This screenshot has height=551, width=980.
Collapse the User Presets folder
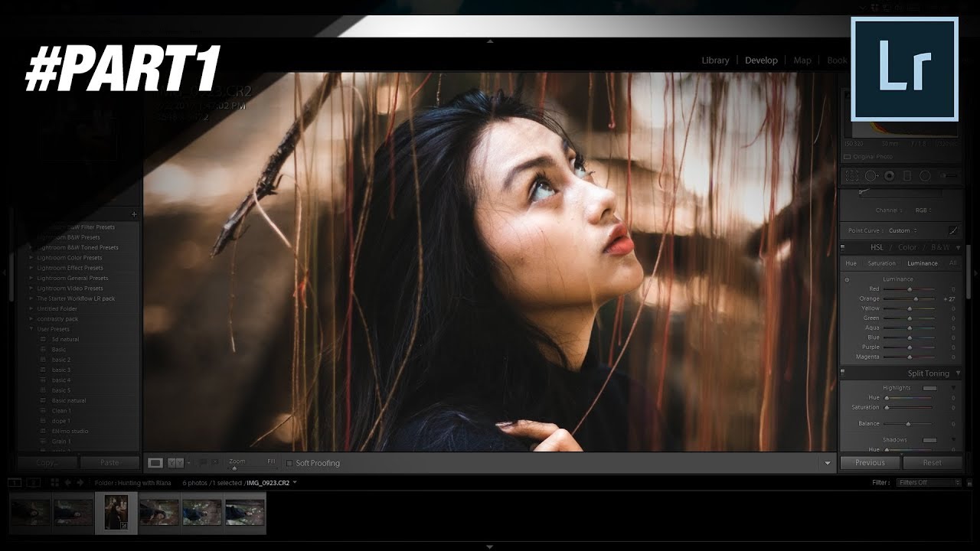(x=31, y=329)
